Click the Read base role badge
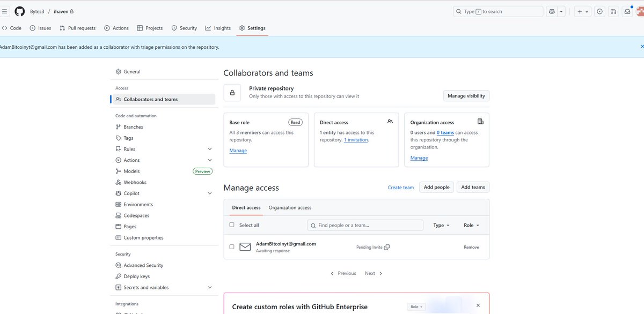The height and width of the screenshot is (314, 644). [x=295, y=122]
